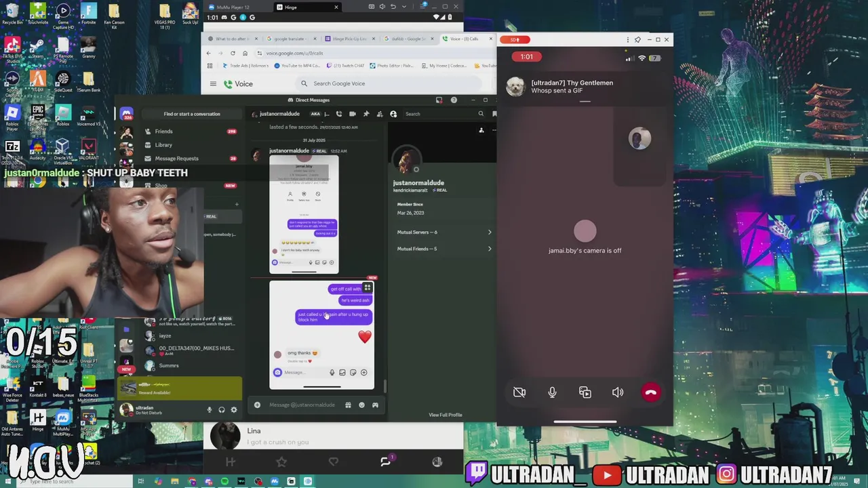Expand Mutual Friends — 5 in profile panel
The width and height of the screenshot is (868, 488).
pos(444,249)
